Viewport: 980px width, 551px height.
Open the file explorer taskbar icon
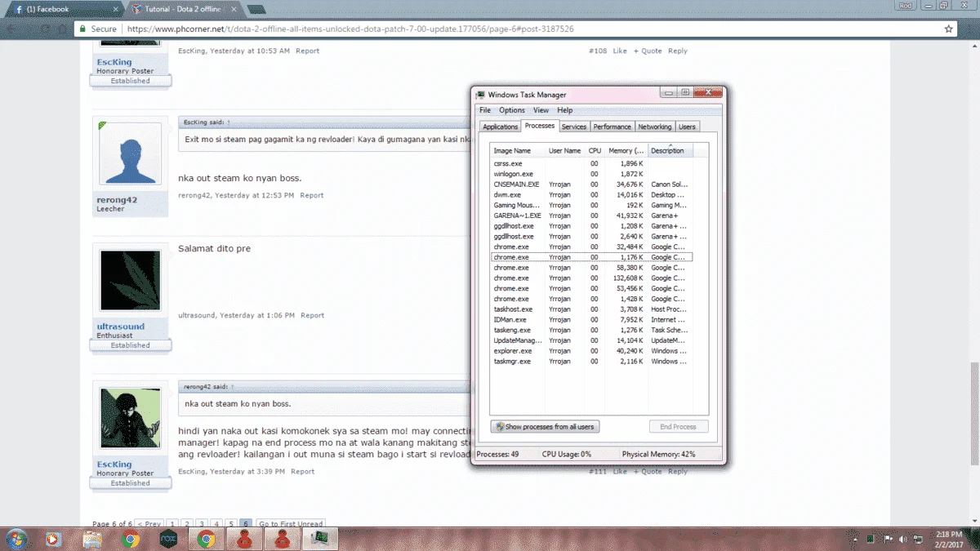tap(91, 539)
